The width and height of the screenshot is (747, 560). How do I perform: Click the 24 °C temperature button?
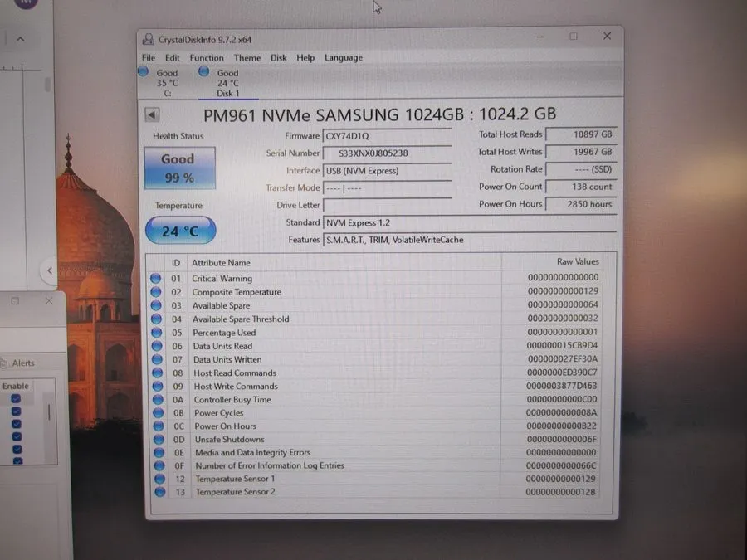(x=181, y=231)
